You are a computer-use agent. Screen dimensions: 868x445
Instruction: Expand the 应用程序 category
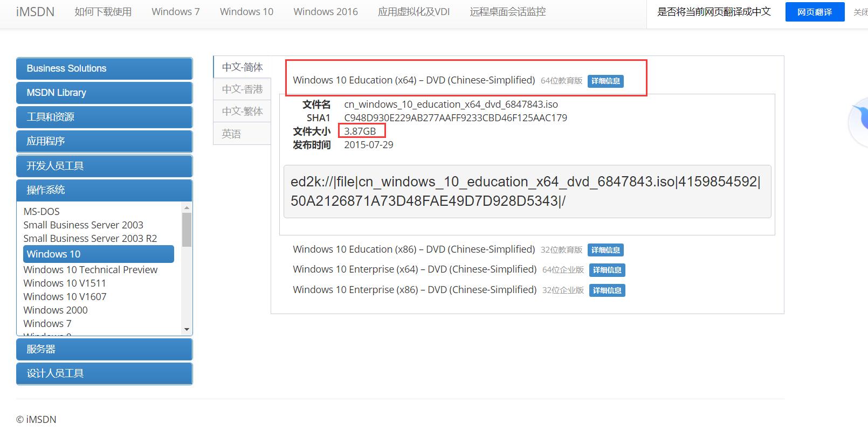click(105, 141)
